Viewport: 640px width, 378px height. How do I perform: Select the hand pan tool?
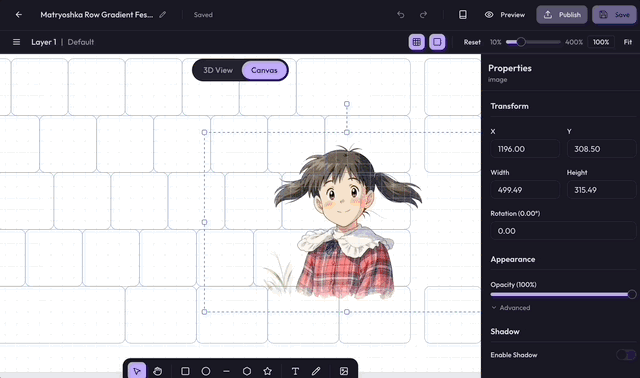click(x=158, y=371)
